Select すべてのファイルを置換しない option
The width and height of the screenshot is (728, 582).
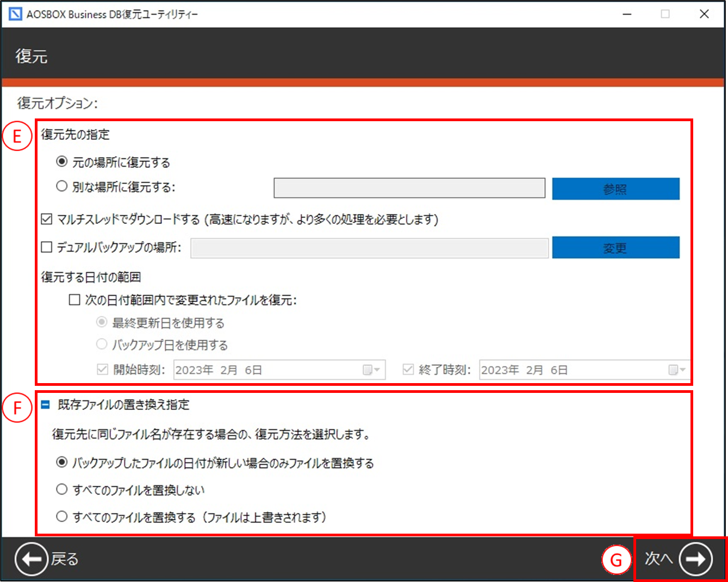62,489
